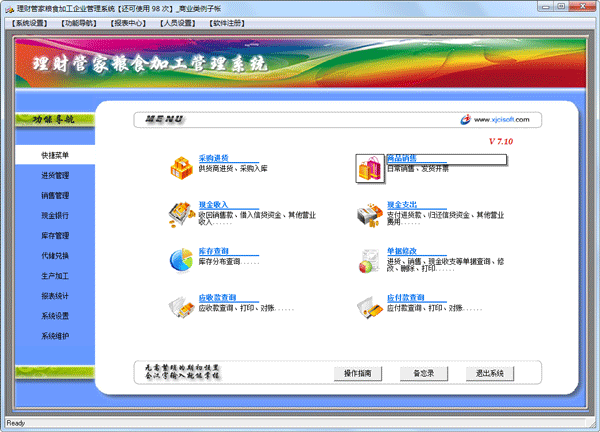Viewport: 600px width, 432px height.
Task: Open the 现金支出 cash register icon
Action: tap(369, 213)
